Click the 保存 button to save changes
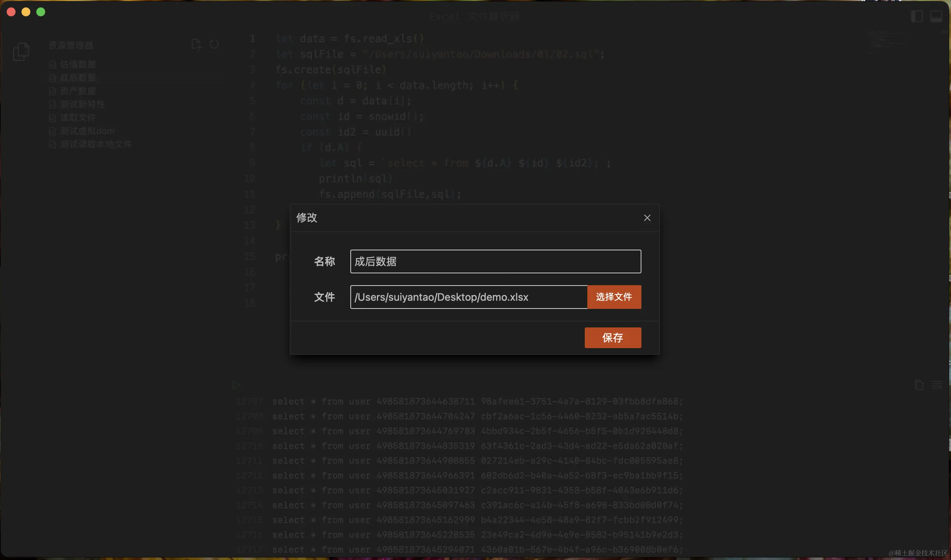The height and width of the screenshot is (560, 951). (613, 338)
